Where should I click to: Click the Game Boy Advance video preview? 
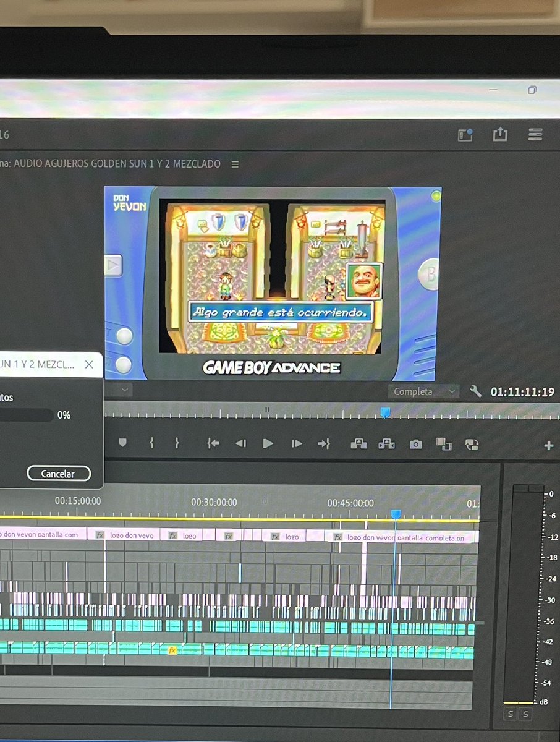coord(273,283)
